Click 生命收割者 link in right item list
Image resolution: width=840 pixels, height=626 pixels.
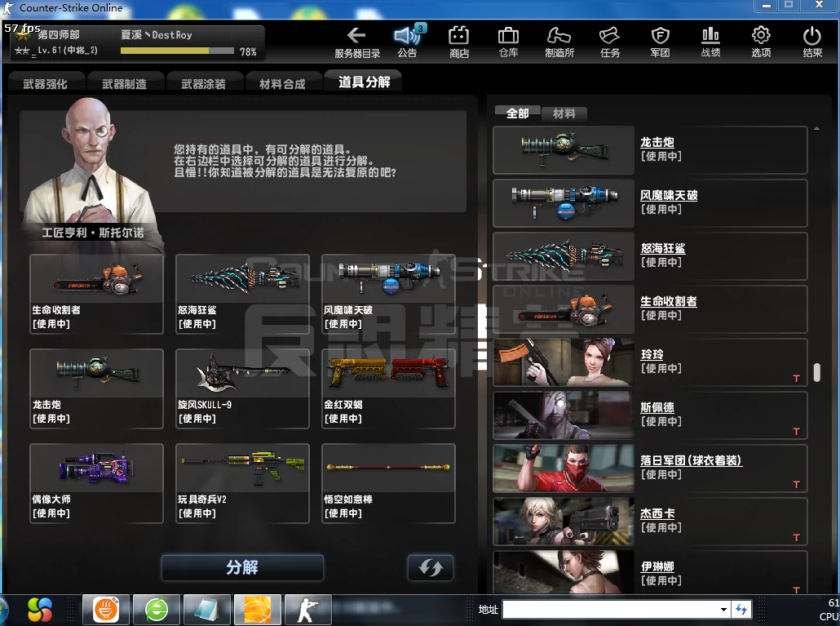pyautogui.click(x=669, y=301)
